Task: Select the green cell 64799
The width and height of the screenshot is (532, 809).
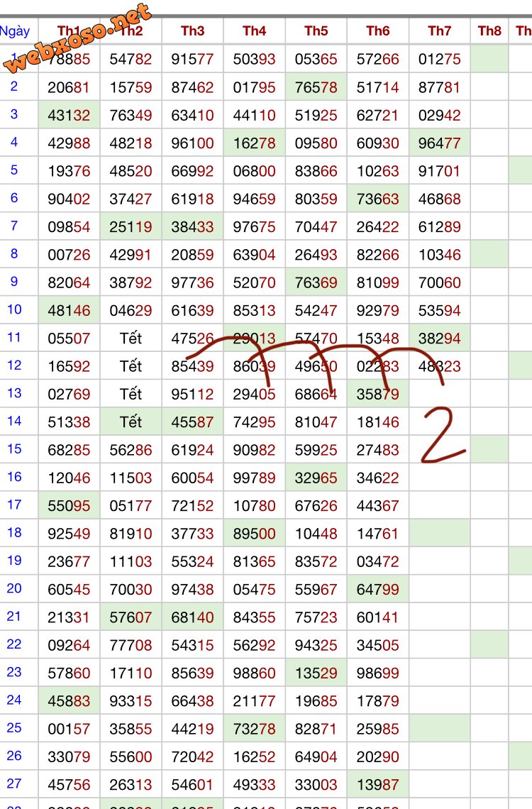Action: [x=377, y=589]
